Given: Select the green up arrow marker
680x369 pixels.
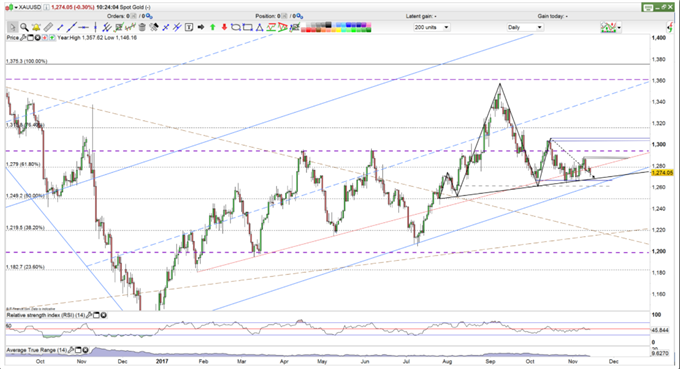Looking at the screenshot, I should pos(212,27).
